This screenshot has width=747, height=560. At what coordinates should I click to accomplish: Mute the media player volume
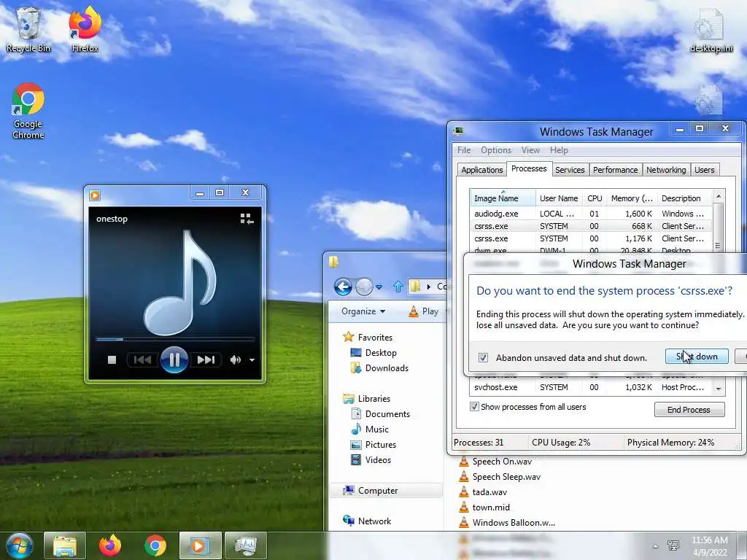click(x=236, y=359)
